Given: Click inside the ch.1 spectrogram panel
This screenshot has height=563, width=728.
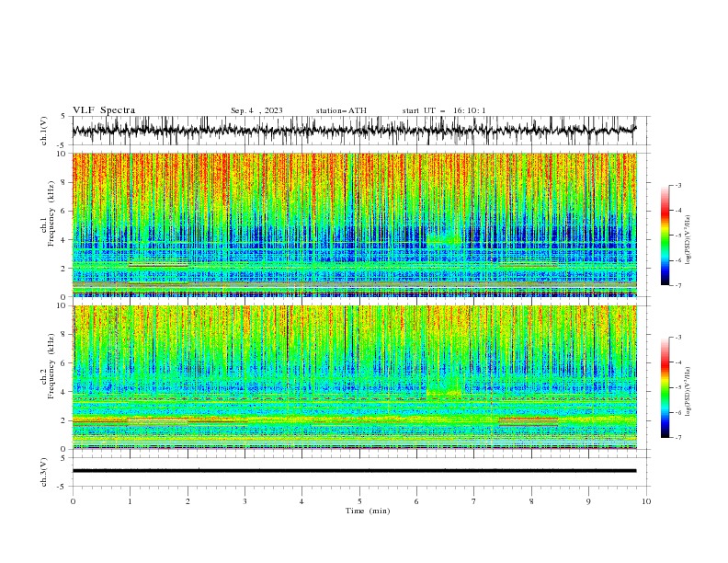Looking at the screenshot, I should (355, 224).
